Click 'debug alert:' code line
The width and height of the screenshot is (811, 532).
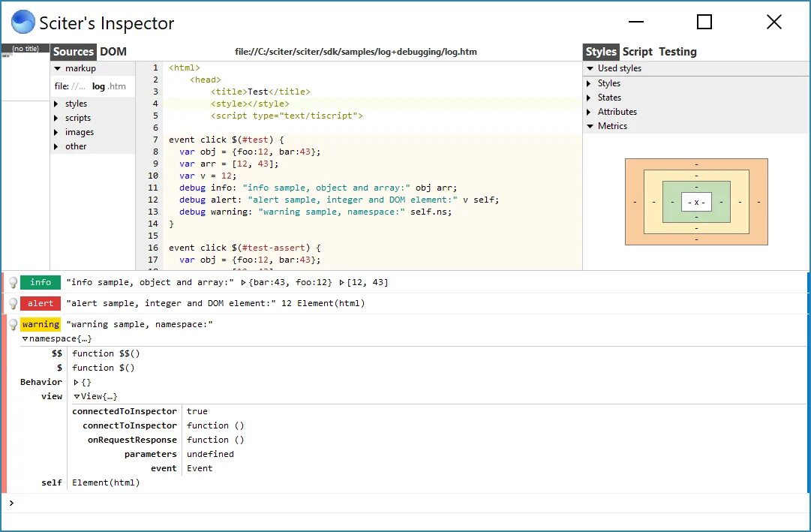[x=339, y=200]
